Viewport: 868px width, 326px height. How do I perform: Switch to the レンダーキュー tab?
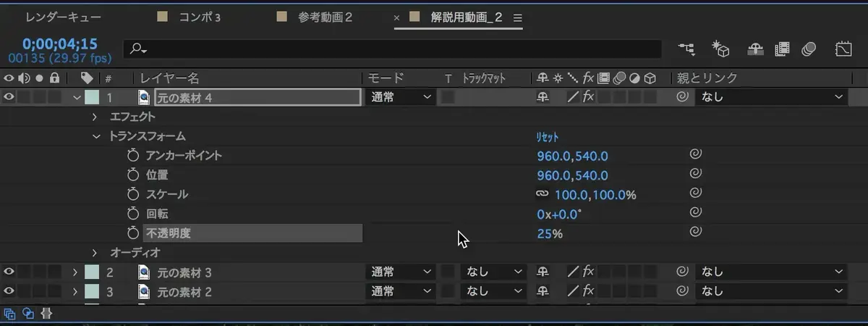pyautogui.click(x=64, y=17)
